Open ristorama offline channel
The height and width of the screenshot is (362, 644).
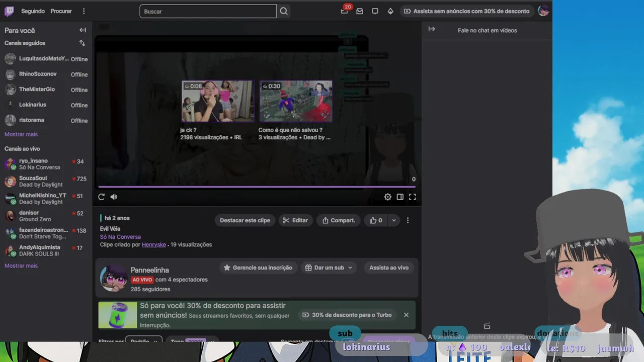(46, 120)
